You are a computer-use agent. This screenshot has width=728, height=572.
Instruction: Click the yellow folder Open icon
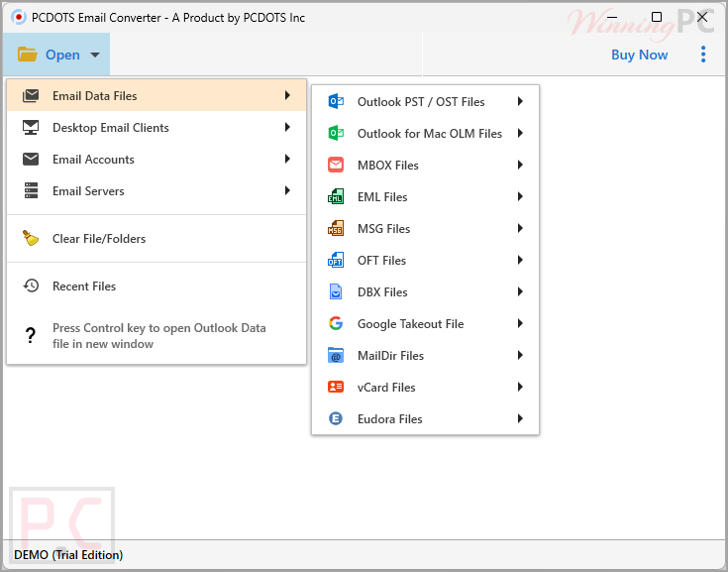coord(28,55)
